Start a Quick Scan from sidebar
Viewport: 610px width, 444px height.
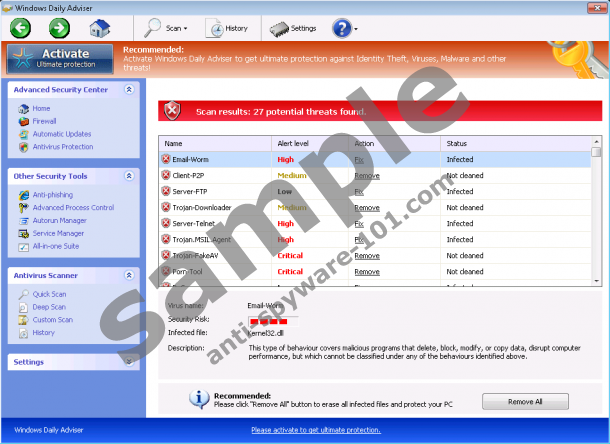(49, 294)
